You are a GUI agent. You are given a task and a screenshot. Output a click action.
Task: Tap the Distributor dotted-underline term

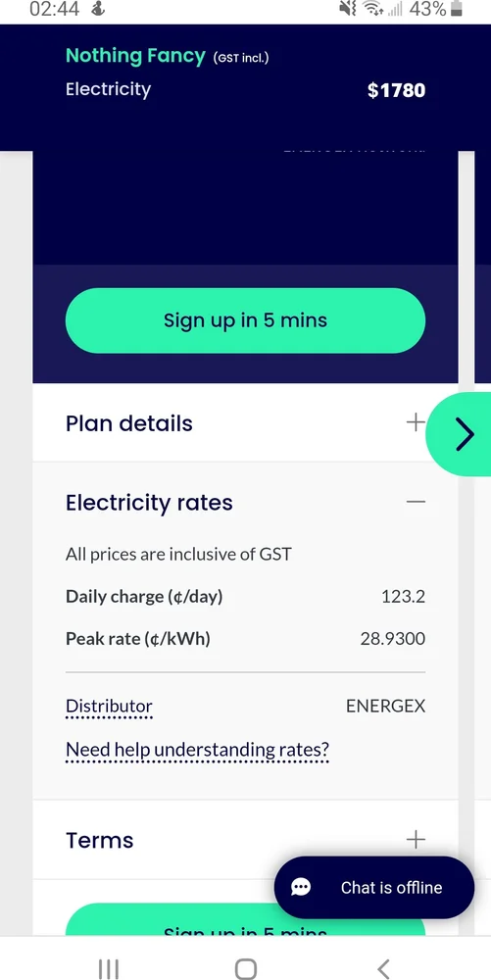tap(109, 707)
